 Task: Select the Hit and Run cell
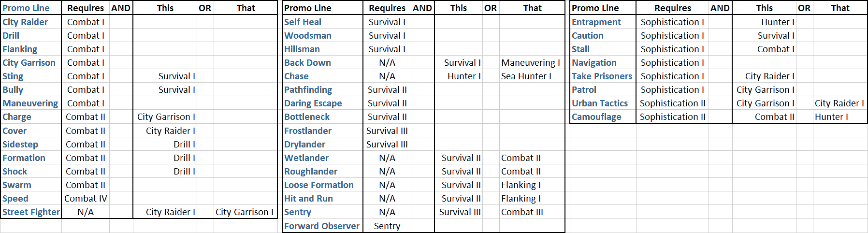coord(308,198)
